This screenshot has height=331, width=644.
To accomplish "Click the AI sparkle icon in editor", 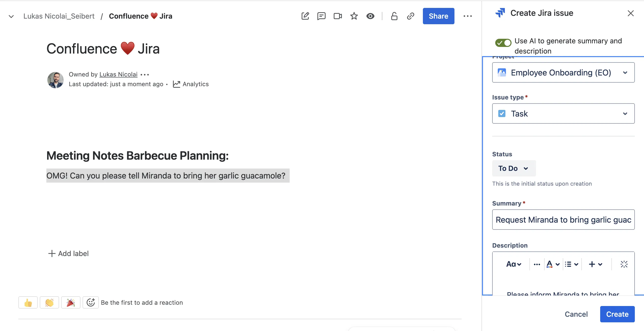I will click(624, 264).
